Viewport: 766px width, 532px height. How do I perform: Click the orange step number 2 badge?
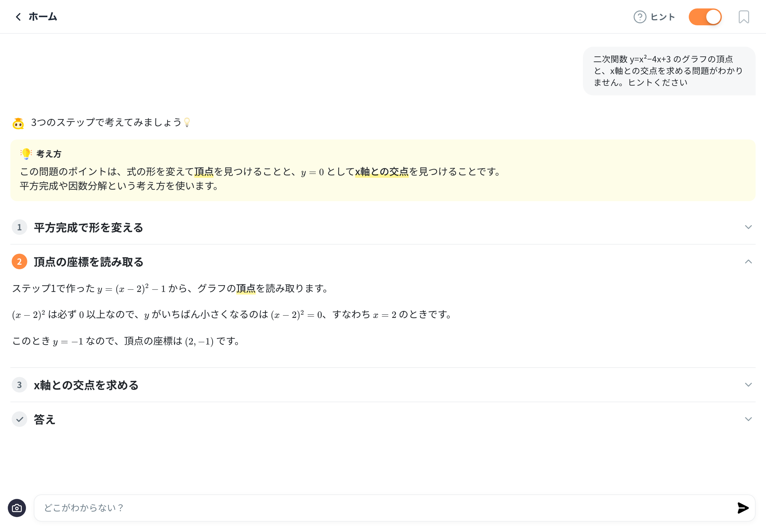(x=19, y=262)
